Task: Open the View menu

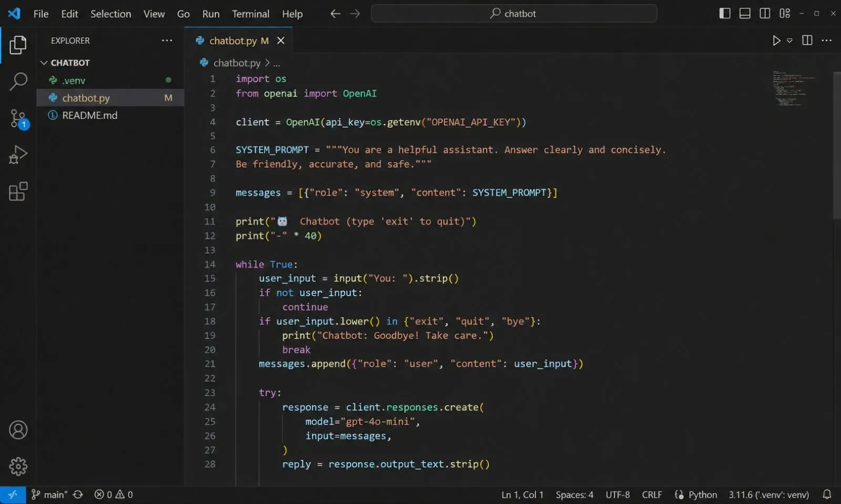Action: (x=154, y=14)
